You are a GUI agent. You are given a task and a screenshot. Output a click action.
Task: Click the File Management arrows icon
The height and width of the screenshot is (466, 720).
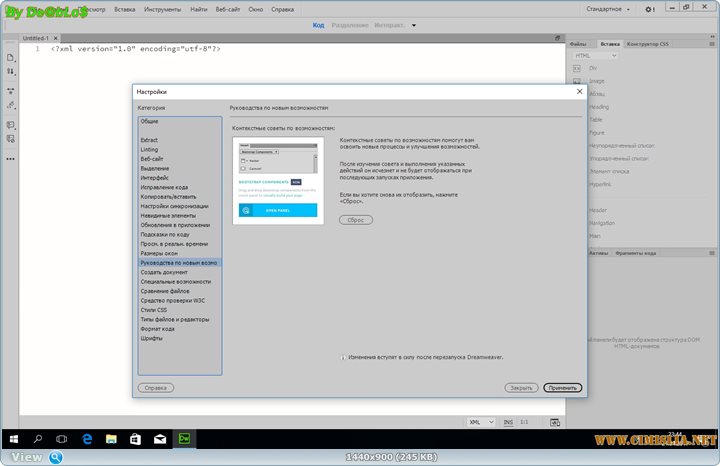click(x=11, y=71)
